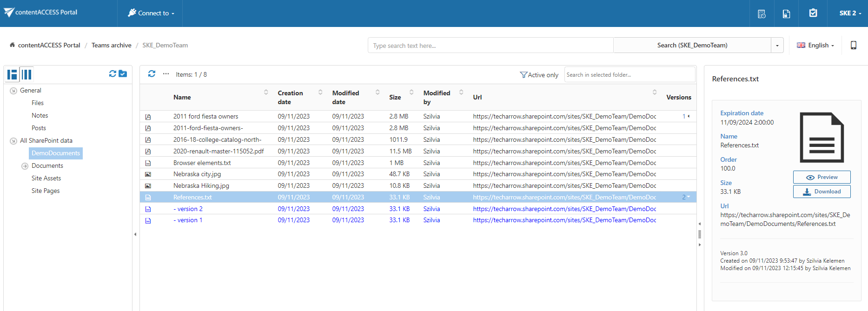The image size is (868, 311).
Task: Open the SKE 2 user menu
Action: 849,13
